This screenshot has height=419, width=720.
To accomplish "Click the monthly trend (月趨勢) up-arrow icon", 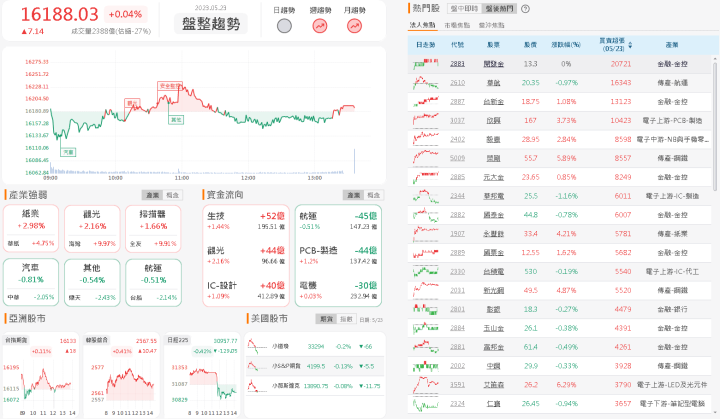I will pyautogui.click(x=354, y=26).
